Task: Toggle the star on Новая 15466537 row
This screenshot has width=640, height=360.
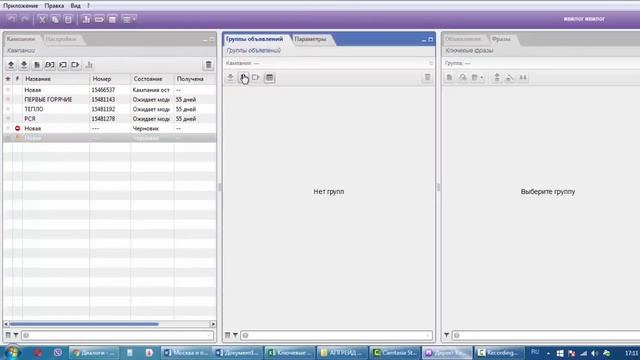Action: (8, 90)
